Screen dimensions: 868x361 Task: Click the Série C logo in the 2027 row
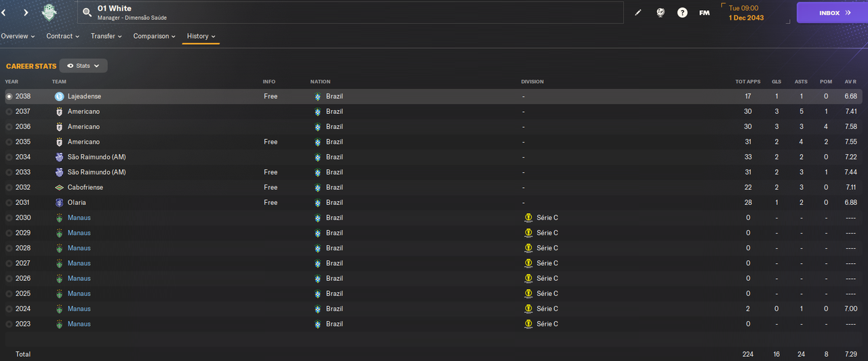528,263
